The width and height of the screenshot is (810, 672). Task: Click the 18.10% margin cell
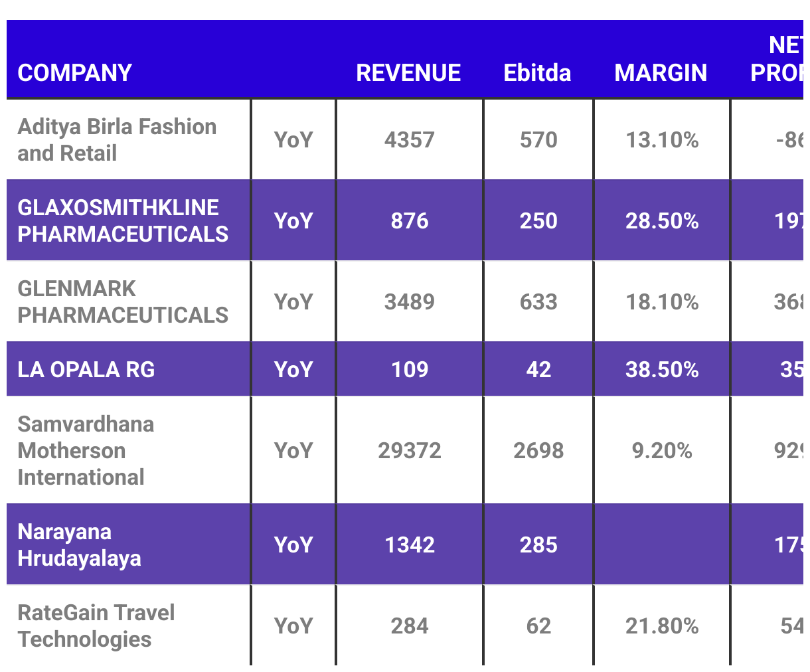(662, 302)
